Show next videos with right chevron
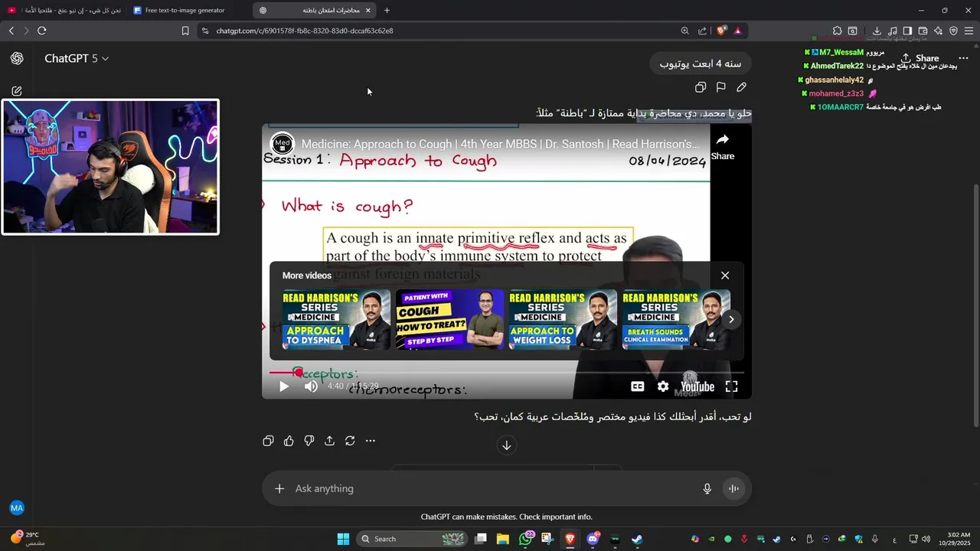Image resolution: width=980 pixels, height=551 pixels. (731, 319)
